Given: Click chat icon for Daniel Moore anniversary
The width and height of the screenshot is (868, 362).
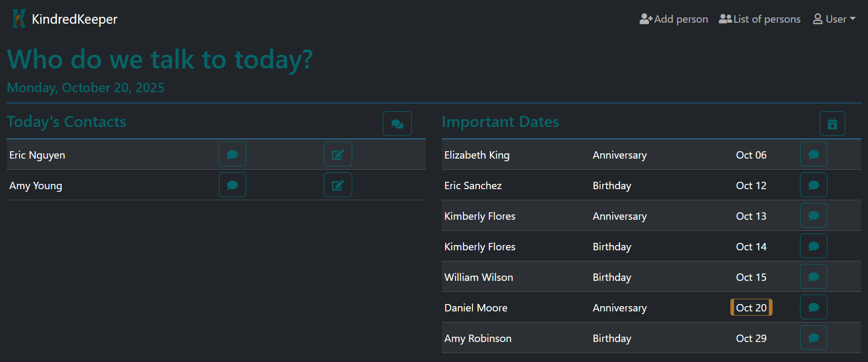Looking at the screenshot, I should coord(813,307).
